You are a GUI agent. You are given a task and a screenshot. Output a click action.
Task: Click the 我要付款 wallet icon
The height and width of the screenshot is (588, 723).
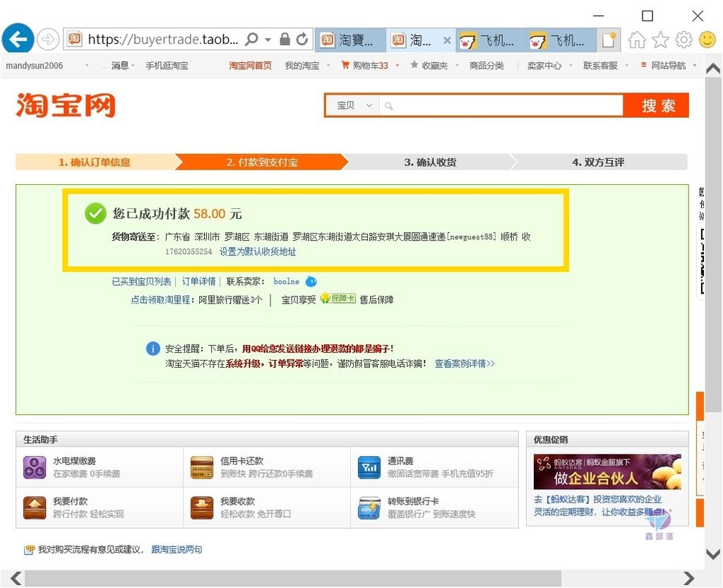pyautogui.click(x=35, y=508)
